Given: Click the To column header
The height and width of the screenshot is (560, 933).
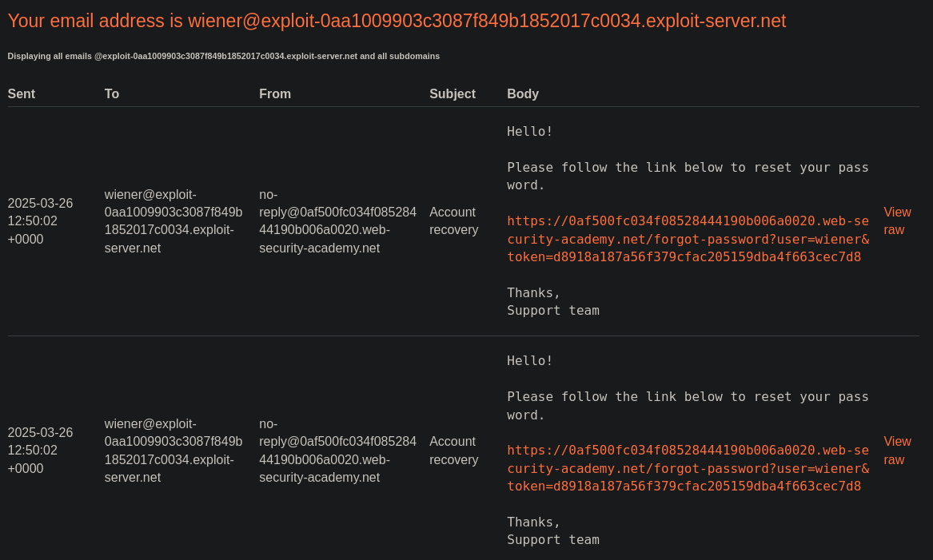Looking at the screenshot, I should click(112, 94).
